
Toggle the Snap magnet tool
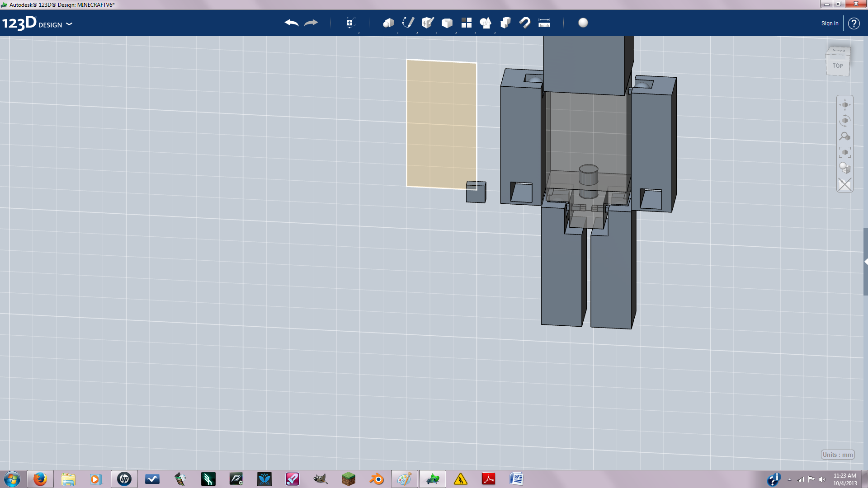(x=525, y=23)
